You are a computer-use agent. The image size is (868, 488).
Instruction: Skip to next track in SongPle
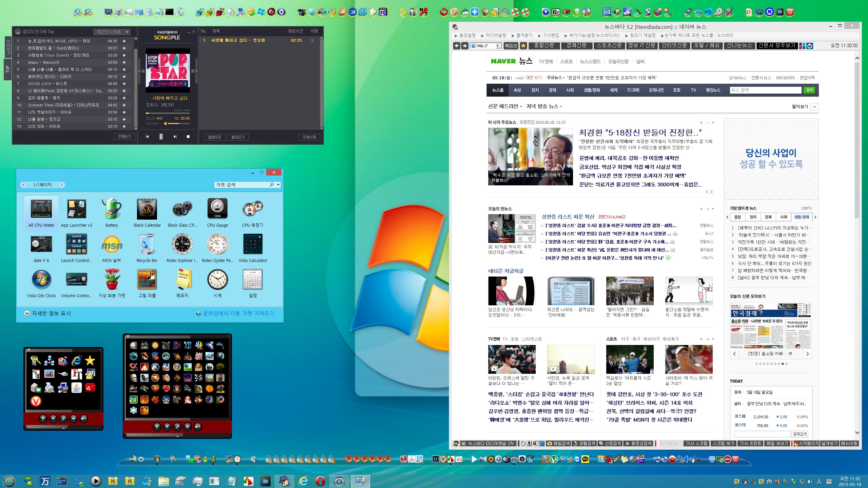[x=175, y=137]
